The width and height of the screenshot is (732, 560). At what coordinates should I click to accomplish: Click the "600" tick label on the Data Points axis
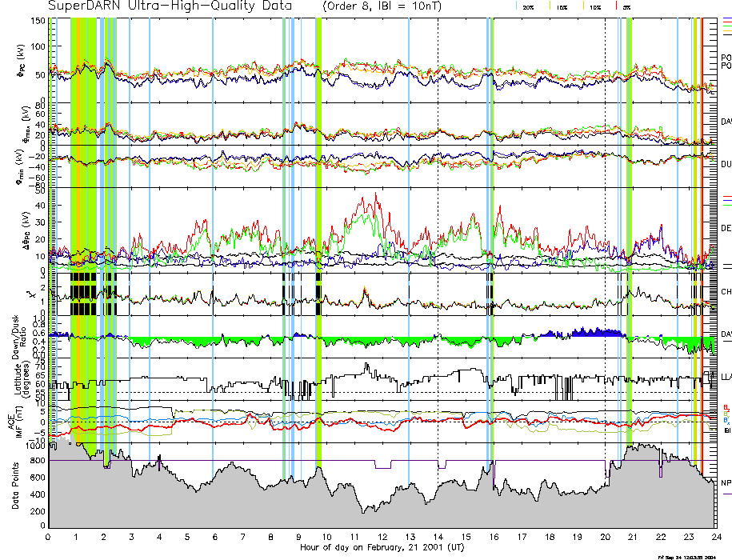tap(38, 478)
